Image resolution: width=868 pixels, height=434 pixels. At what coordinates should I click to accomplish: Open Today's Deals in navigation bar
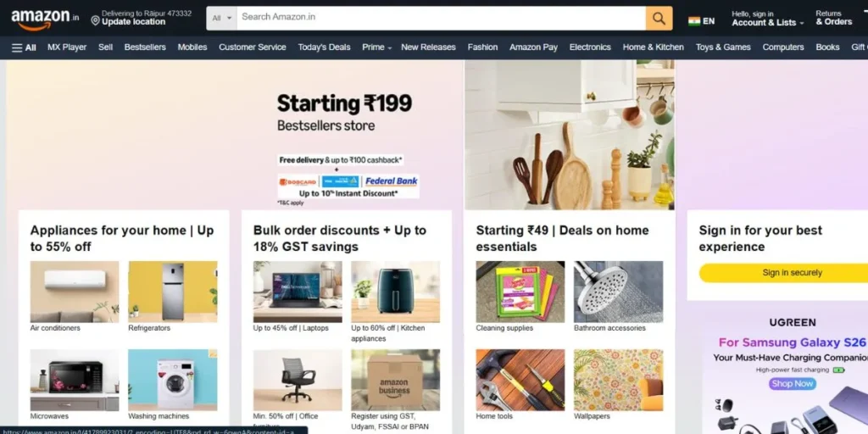coord(324,47)
